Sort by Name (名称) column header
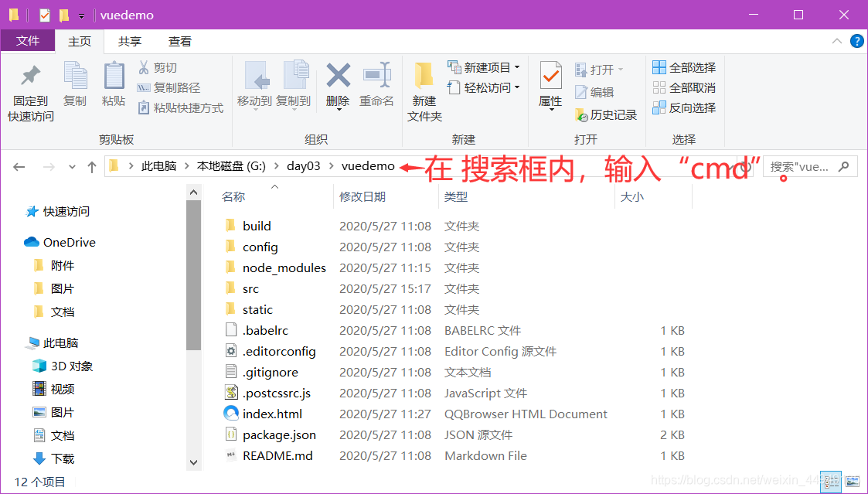The image size is (868, 494). (233, 196)
